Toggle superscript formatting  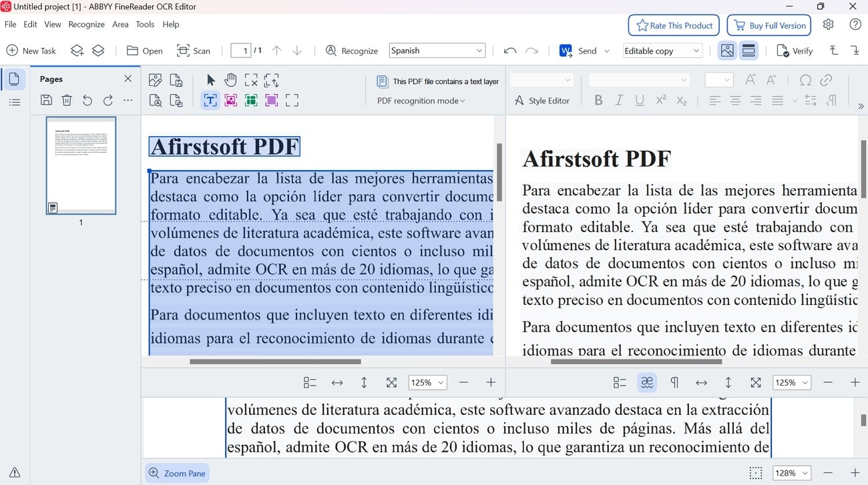(x=661, y=101)
